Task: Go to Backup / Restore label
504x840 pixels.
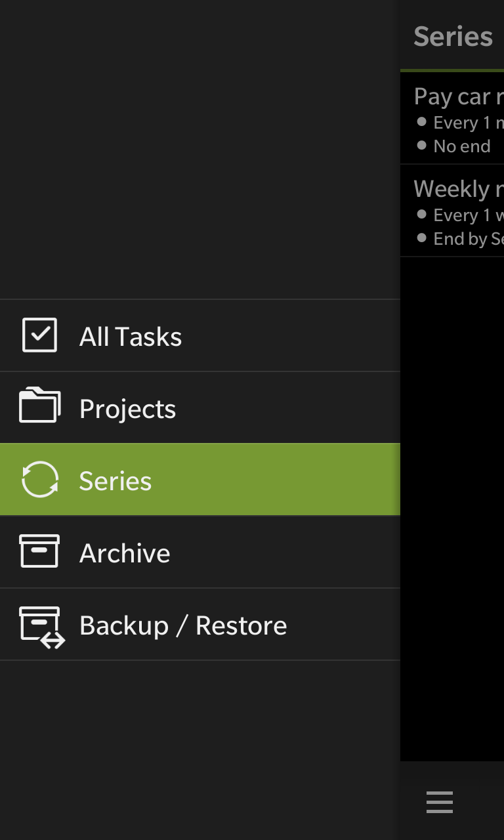Action: pos(183,625)
